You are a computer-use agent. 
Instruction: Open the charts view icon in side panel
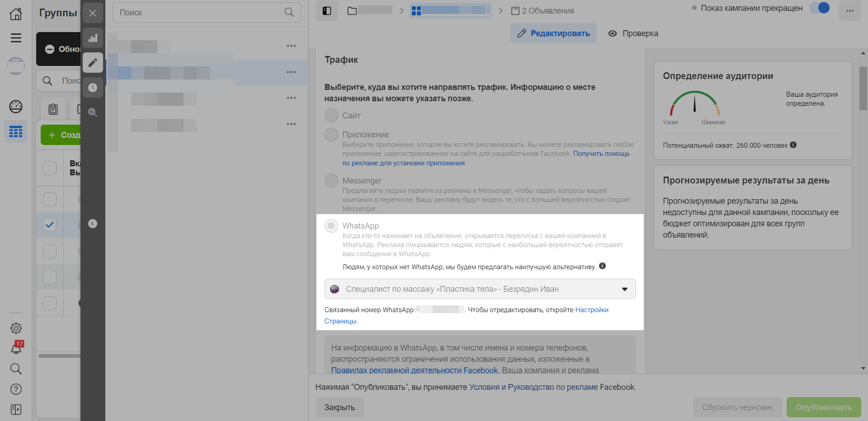(93, 38)
